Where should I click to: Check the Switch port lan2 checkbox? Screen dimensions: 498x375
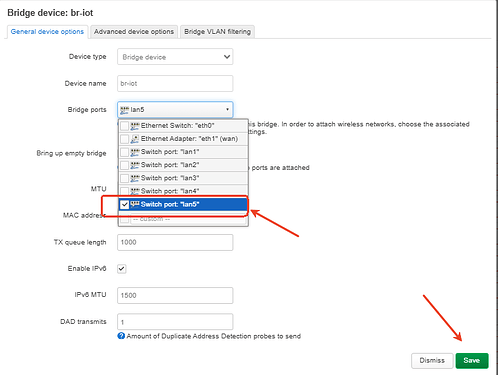(x=124, y=165)
